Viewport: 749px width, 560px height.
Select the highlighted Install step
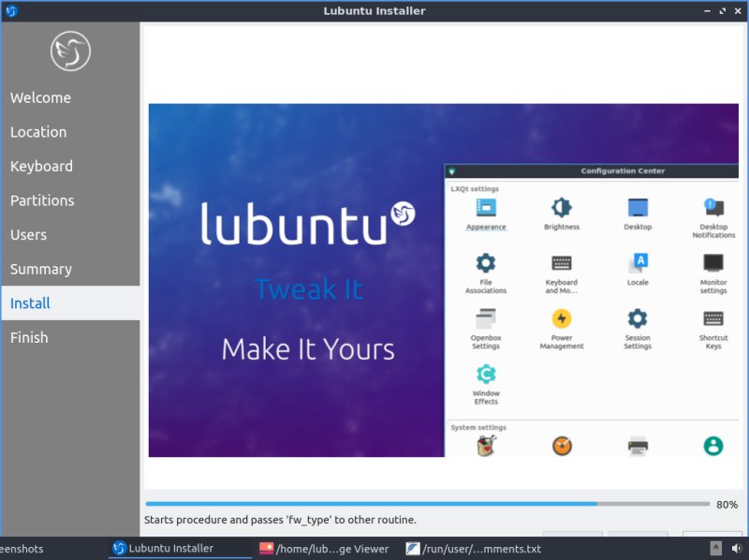pos(70,302)
